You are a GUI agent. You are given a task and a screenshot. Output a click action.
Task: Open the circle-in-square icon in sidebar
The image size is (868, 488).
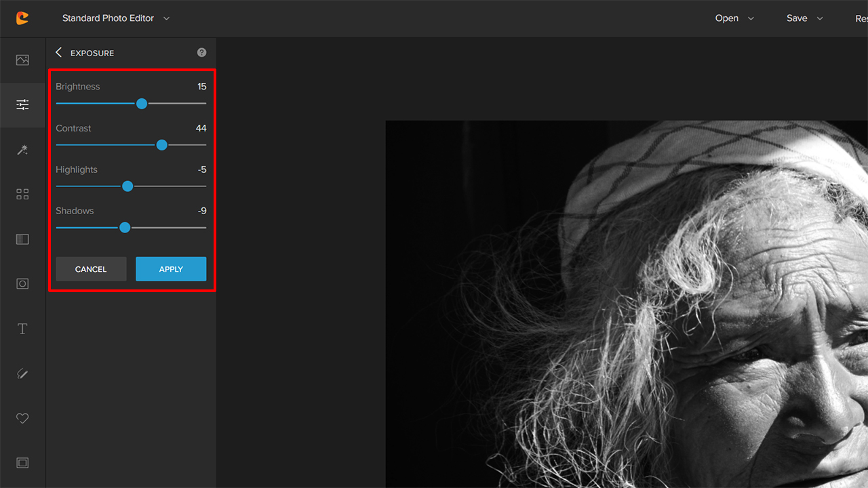(x=22, y=284)
